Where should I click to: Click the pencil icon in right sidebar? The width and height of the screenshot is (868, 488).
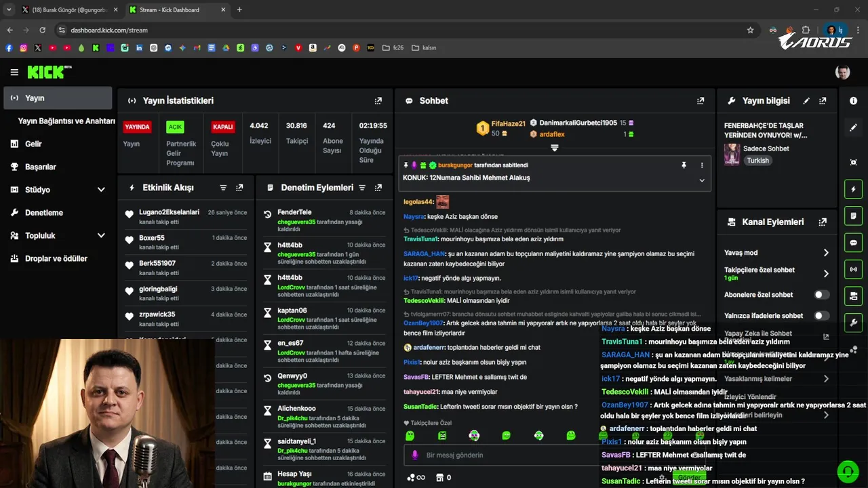click(853, 127)
